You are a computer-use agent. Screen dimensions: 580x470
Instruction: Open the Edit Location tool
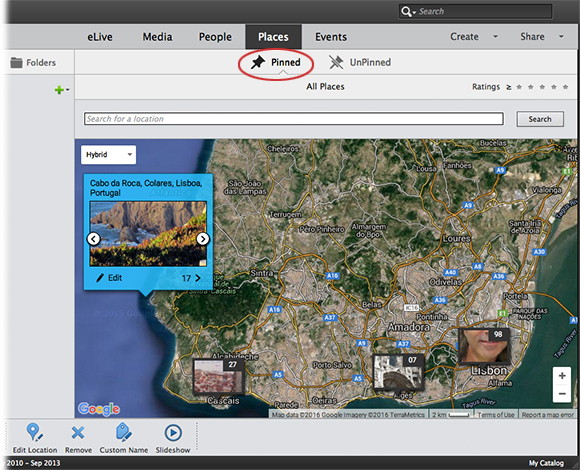click(35, 439)
